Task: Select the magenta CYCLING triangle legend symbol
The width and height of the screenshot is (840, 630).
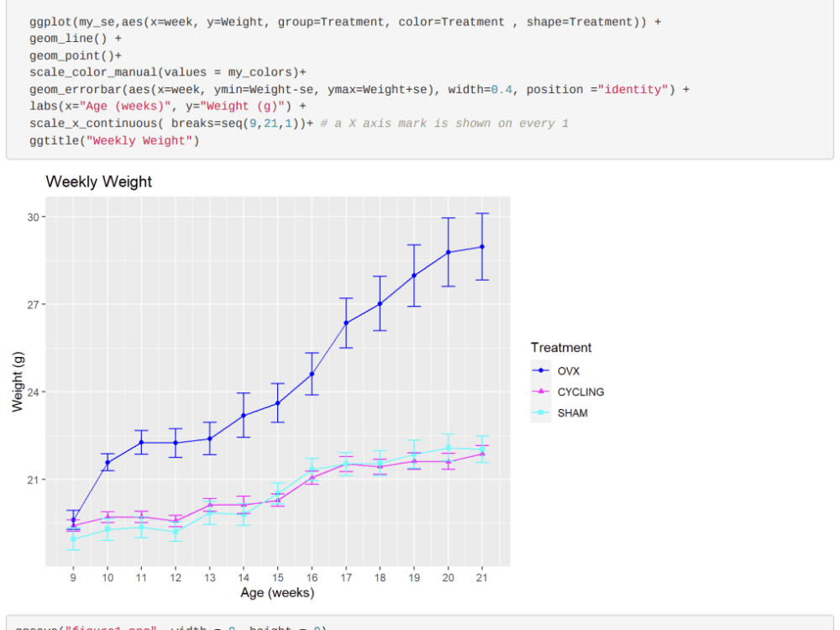Action: (x=542, y=391)
